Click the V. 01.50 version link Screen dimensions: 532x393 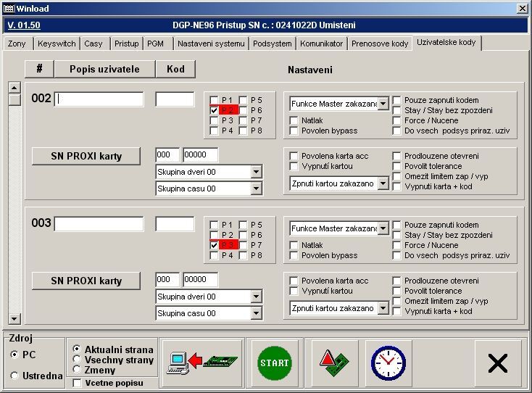tap(23, 25)
